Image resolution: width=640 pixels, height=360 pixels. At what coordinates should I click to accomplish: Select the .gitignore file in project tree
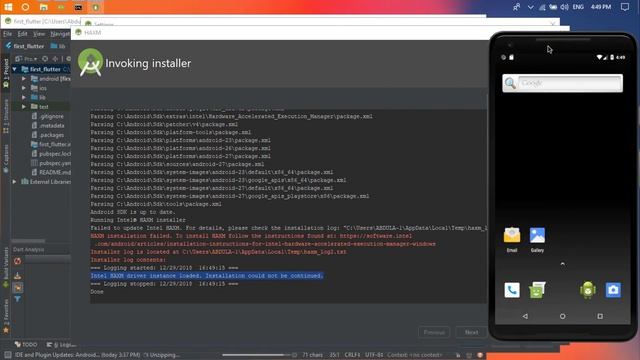pyautogui.click(x=48, y=116)
